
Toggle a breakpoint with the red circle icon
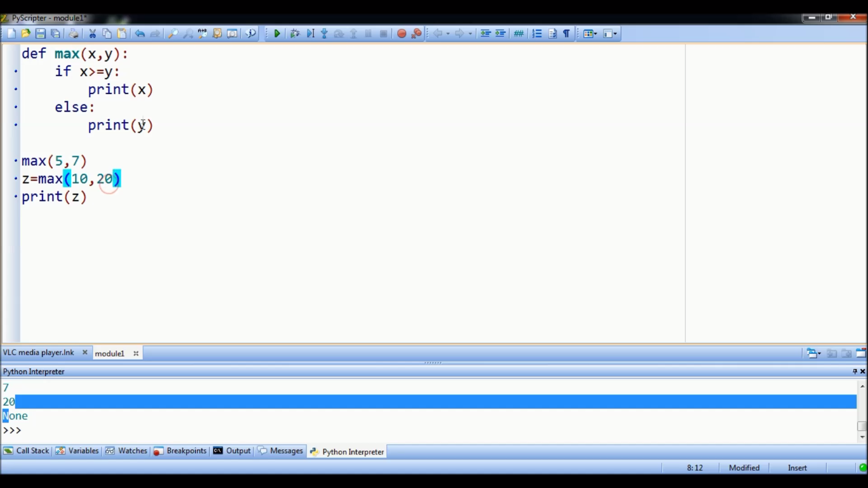401,33
